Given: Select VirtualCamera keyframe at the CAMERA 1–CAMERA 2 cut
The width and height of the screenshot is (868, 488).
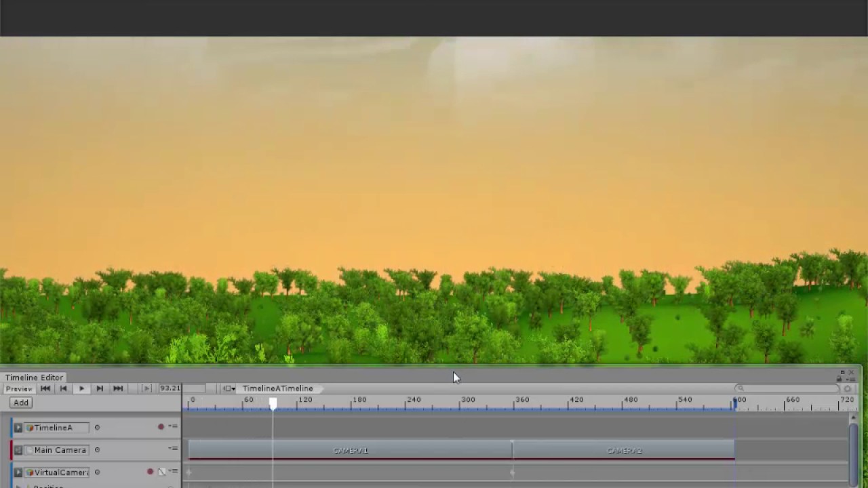Looking at the screenshot, I should pyautogui.click(x=512, y=472).
